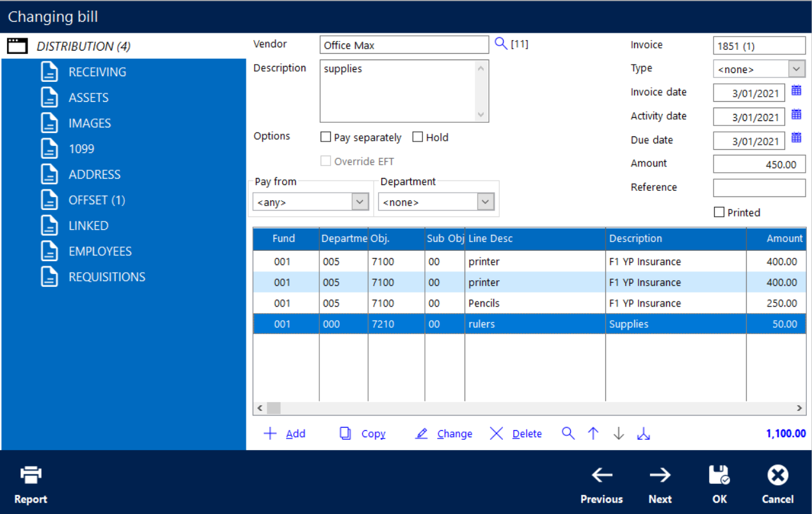
Task: Click the Report printer icon
Action: coord(31,475)
